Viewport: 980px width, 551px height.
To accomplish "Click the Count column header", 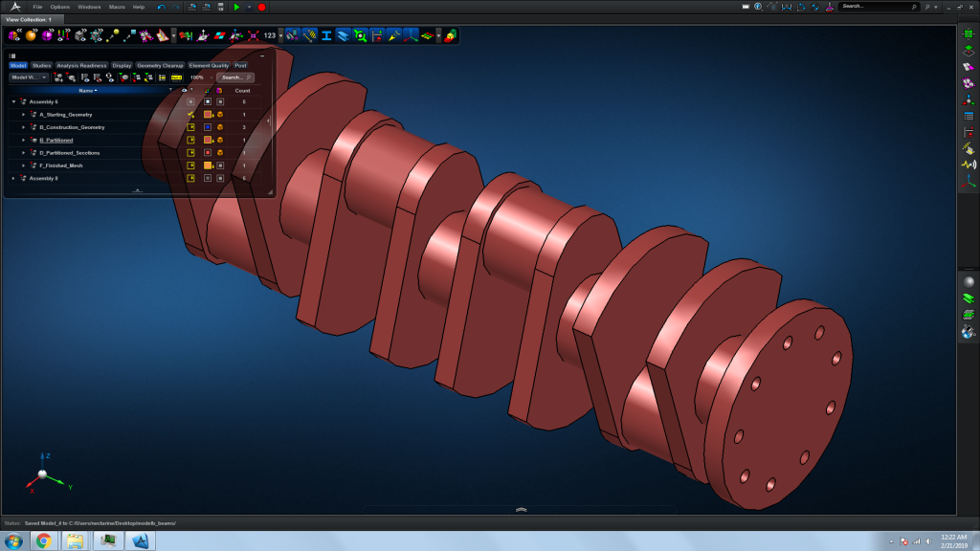I will click(242, 91).
